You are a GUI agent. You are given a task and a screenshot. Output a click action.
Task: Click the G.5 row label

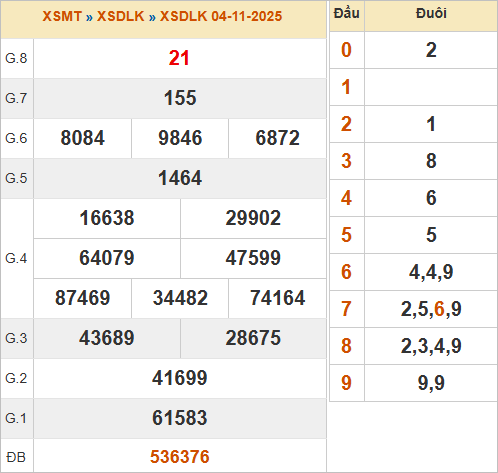pyautogui.click(x=16, y=178)
